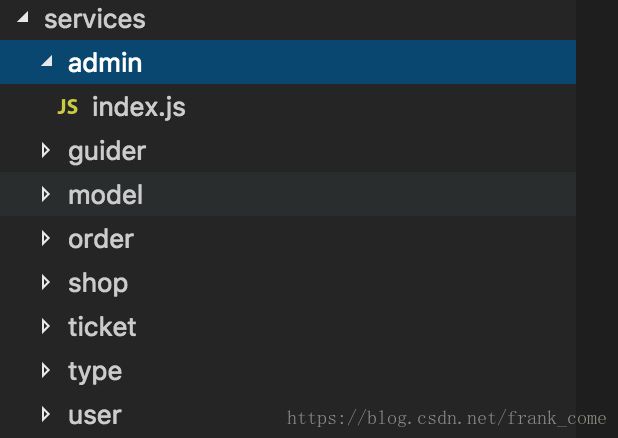Select the order folder label
618x438 pixels.
pos(101,239)
